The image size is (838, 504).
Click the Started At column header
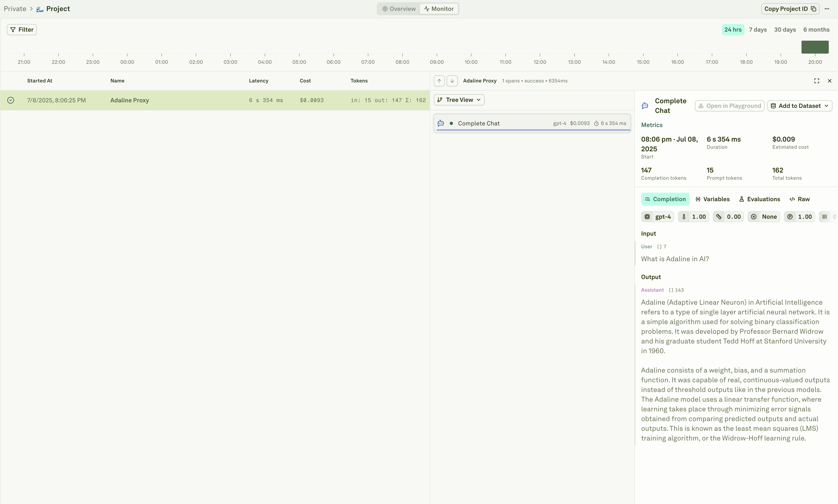pos(40,81)
